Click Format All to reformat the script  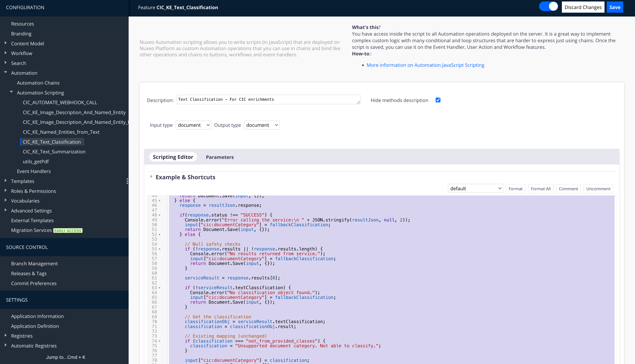(541, 188)
